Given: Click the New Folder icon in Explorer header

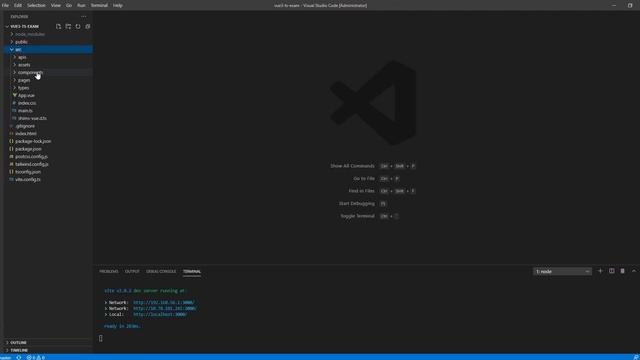Looking at the screenshot, I should point(68,27).
